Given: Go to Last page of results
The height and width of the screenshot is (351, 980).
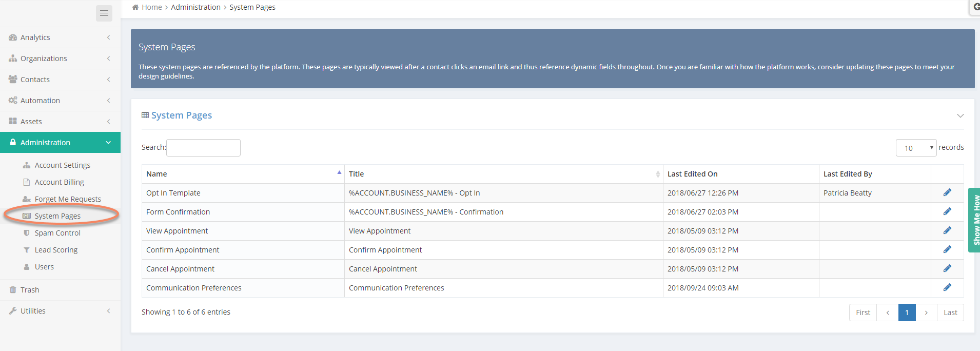Looking at the screenshot, I should point(950,313).
